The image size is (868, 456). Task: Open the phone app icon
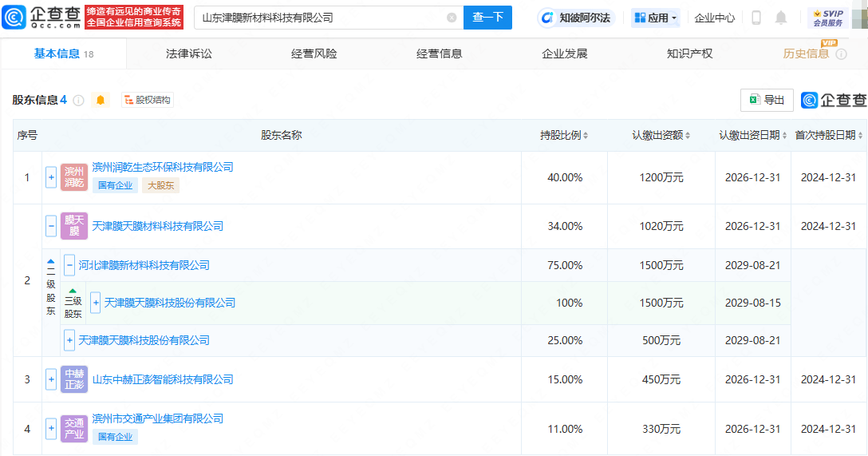756,18
